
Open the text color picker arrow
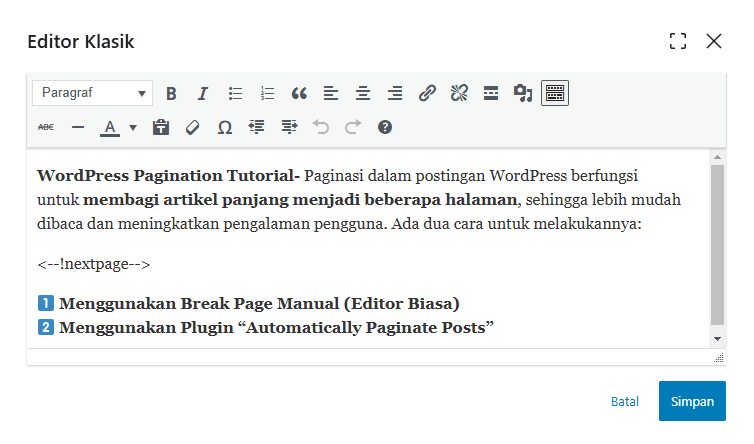point(133,127)
